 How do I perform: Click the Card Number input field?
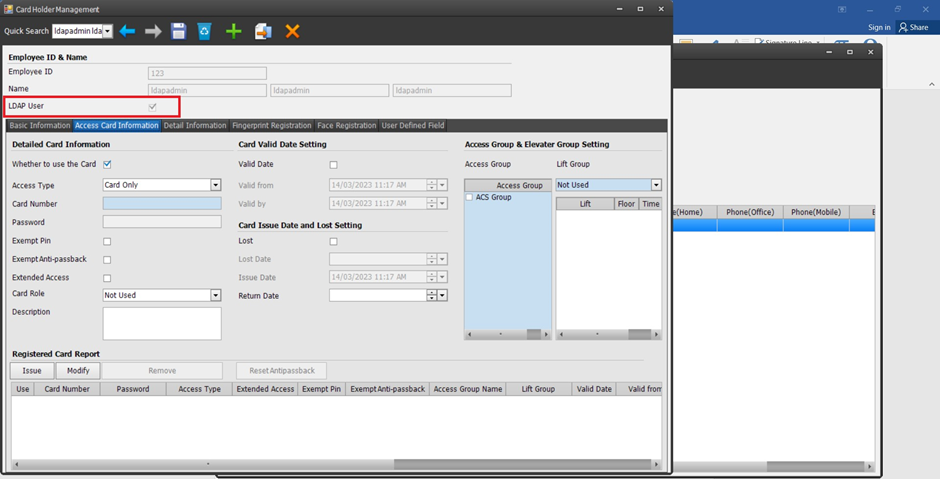click(162, 203)
